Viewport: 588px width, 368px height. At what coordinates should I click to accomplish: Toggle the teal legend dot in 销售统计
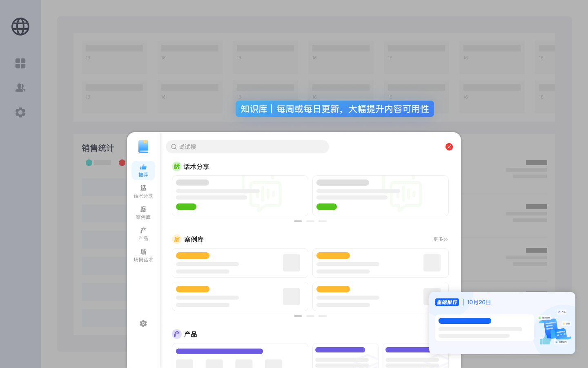(89, 163)
